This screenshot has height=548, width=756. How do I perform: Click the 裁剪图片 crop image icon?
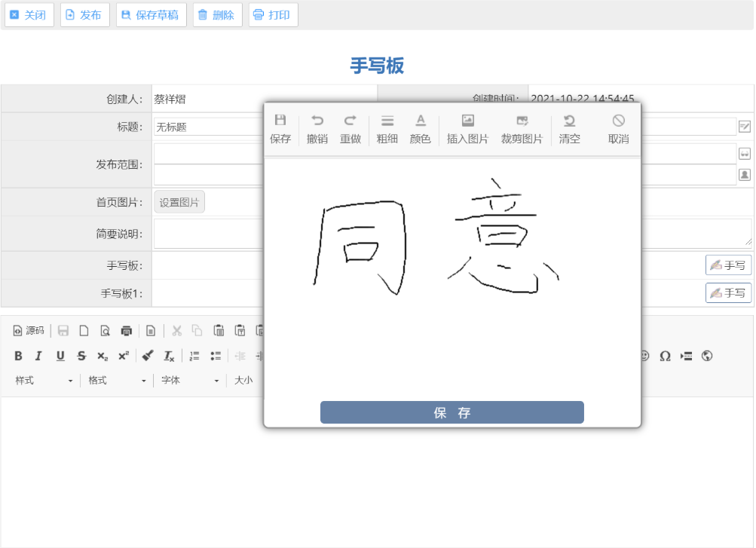point(522,128)
